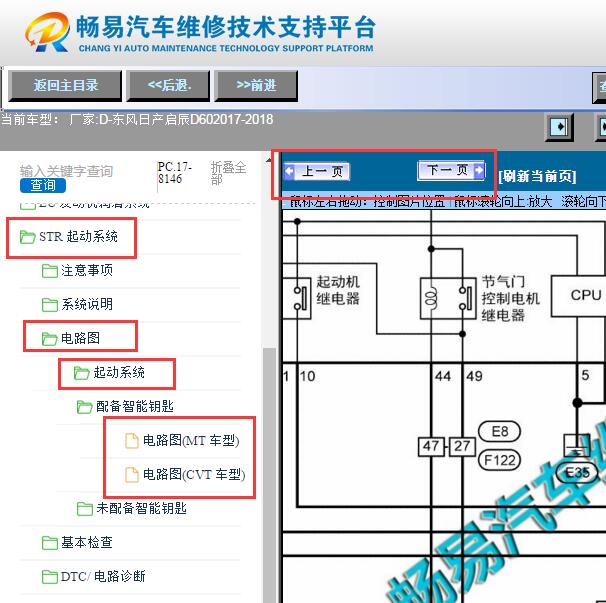Click the open folder icon beside 电路图
Image resolution: width=606 pixels, height=603 pixels.
point(50,339)
